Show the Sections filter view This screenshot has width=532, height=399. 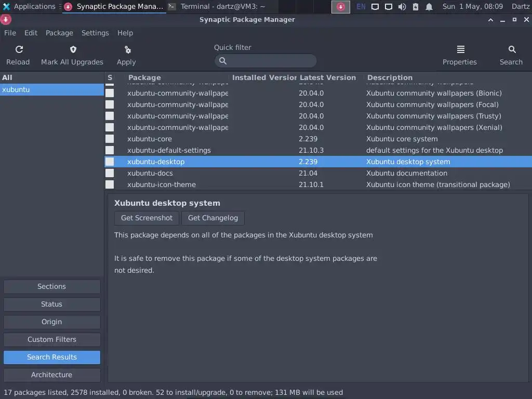click(51, 286)
